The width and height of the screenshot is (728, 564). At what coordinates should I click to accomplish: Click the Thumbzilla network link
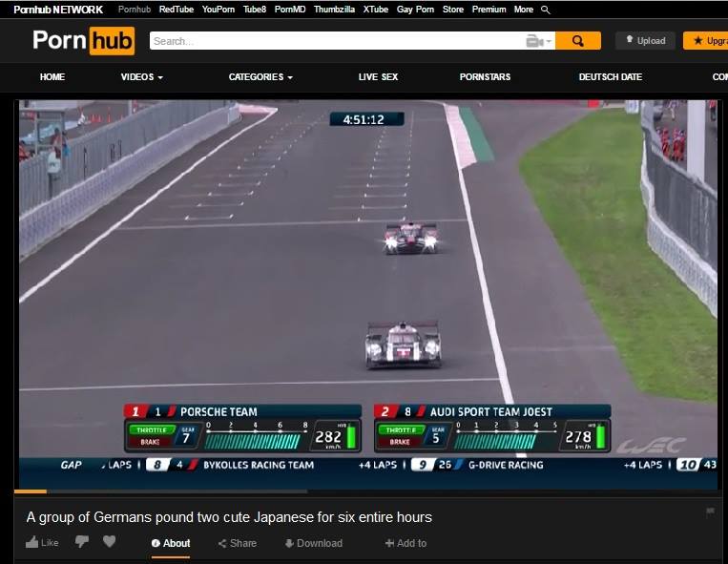(334, 10)
